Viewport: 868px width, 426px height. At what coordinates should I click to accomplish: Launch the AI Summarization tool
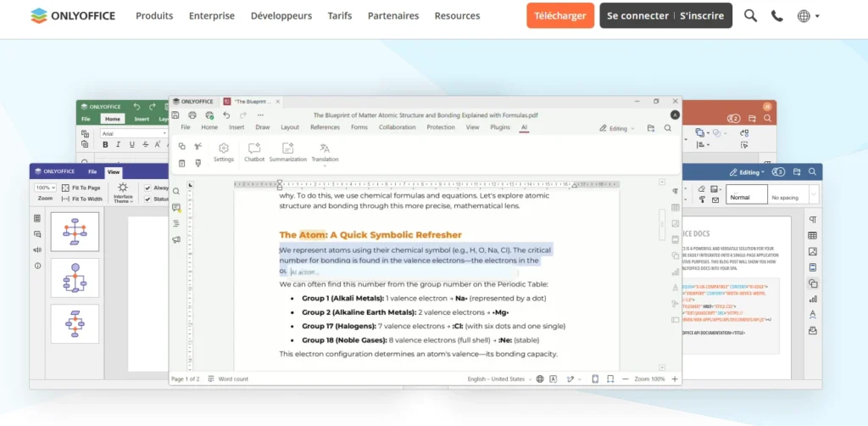pyautogui.click(x=288, y=153)
